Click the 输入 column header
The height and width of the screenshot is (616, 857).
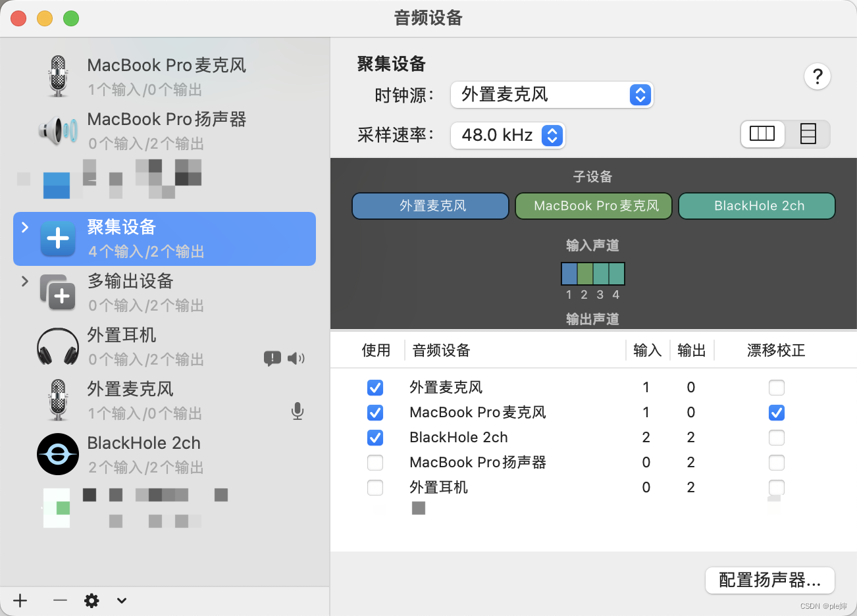tap(647, 350)
